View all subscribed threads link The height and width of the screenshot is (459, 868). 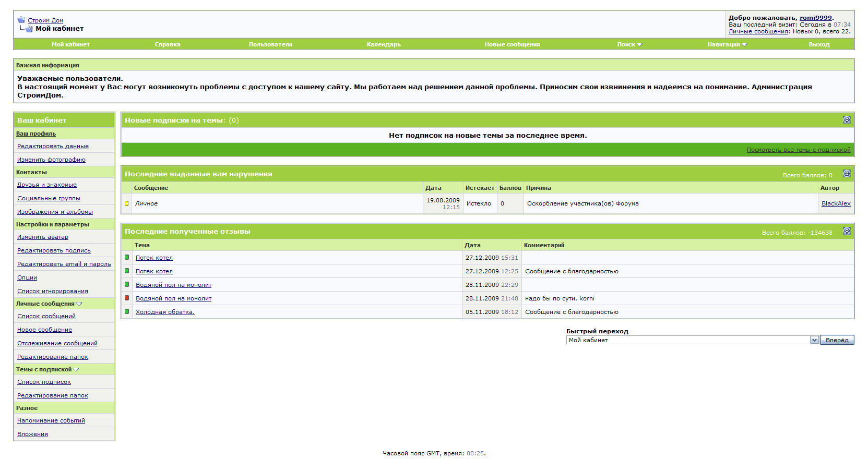coord(798,150)
